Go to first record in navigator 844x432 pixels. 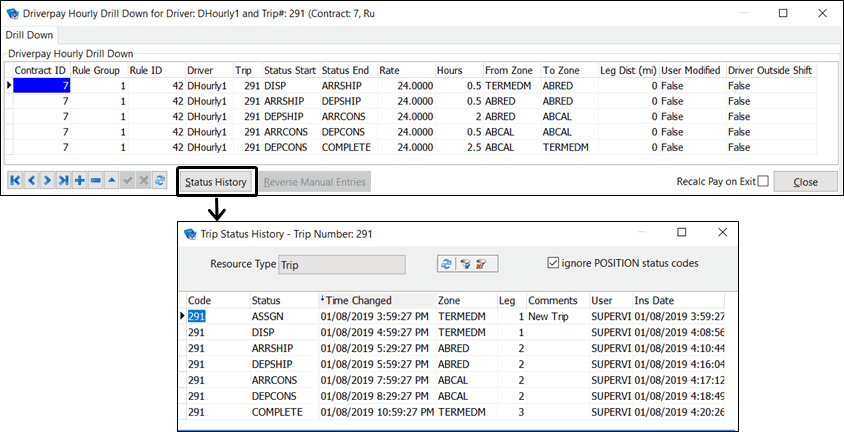tap(16, 181)
